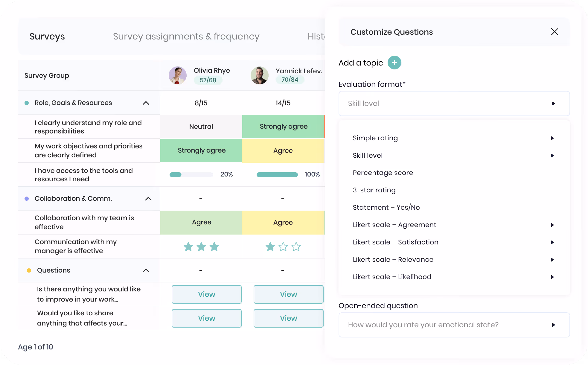Click Olivia's 57/68 score badge
This screenshot has width=588, height=365.
[208, 80]
